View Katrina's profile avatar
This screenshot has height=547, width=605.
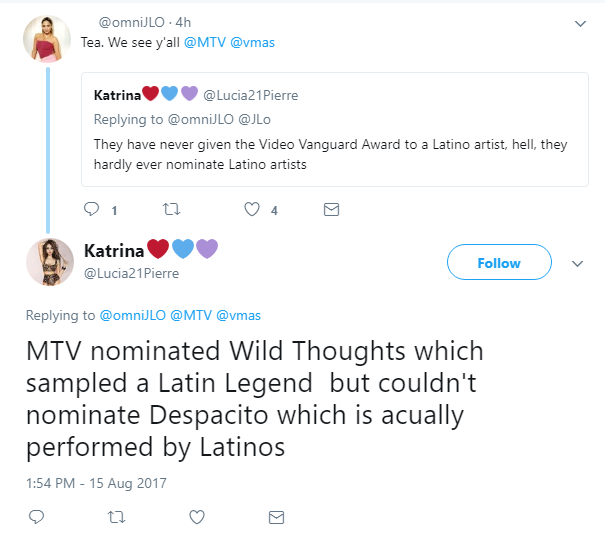click(x=50, y=262)
